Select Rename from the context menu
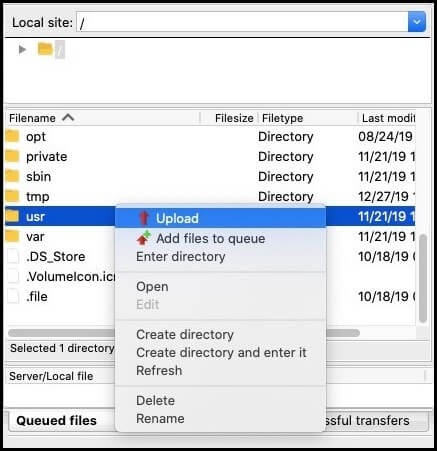Screen dimensions: 437x451 tap(160, 418)
